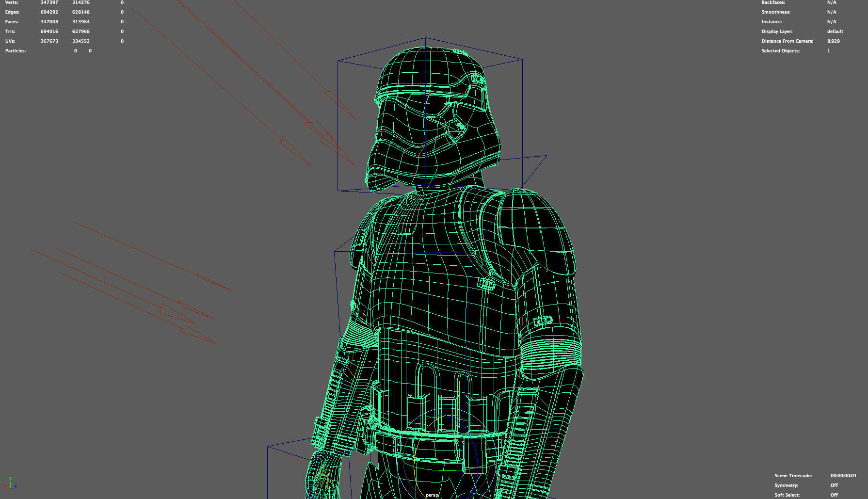Select the UVs value 367673
Screen dimensions: 868x499
pyautogui.click(x=49, y=41)
